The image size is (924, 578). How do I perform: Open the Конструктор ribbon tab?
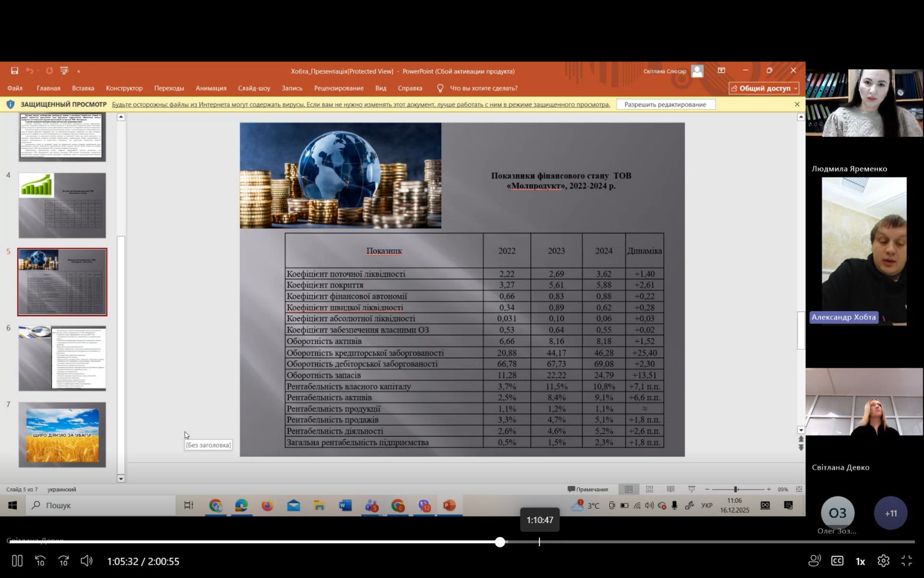[x=124, y=88]
